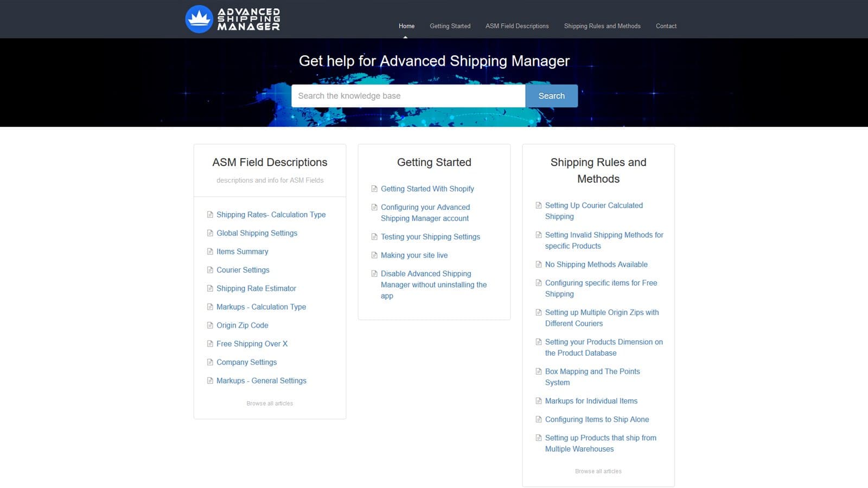Open the Contact page from navigation

point(666,26)
